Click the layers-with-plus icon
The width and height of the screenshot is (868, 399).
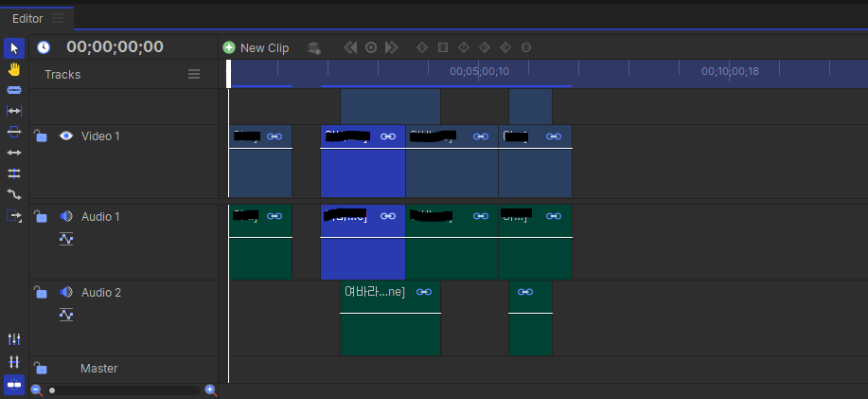(314, 48)
